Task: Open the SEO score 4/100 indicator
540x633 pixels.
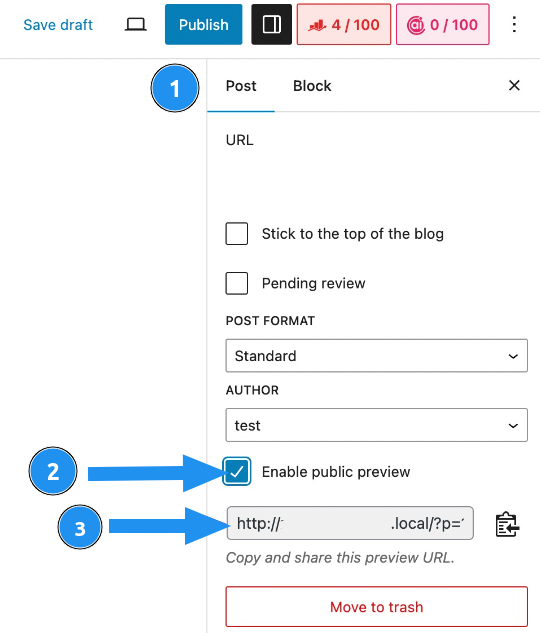Action: [x=344, y=25]
